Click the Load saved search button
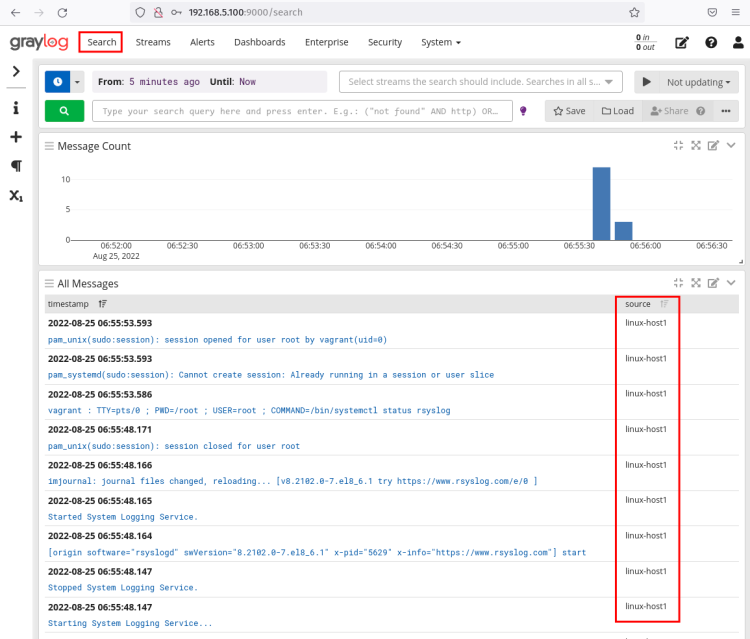The height and width of the screenshot is (639, 750). [618, 111]
